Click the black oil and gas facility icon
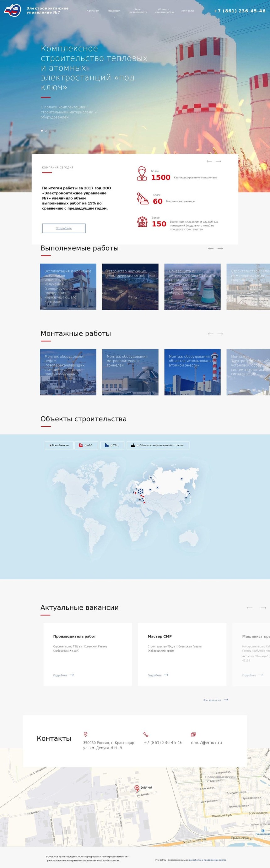The width and height of the screenshot is (270, 868). point(133,445)
